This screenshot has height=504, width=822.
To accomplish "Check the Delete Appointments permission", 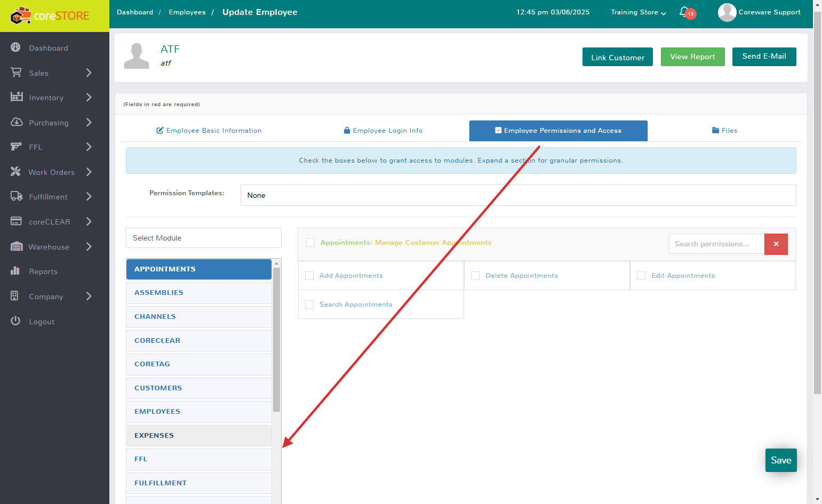I will 475,276.
